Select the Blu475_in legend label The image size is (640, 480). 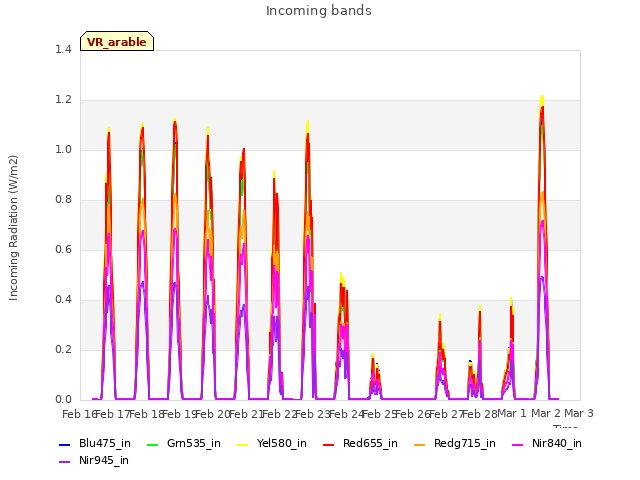[105, 444]
